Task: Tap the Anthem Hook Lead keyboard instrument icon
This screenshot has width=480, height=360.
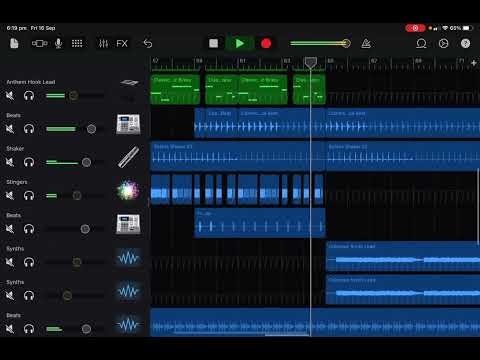Action: pos(129,82)
